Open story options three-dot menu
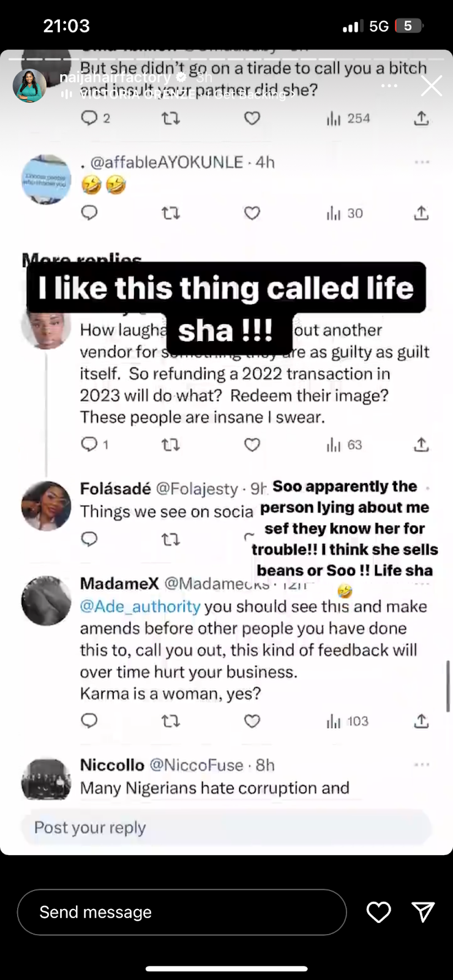 (x=389, y=86)
